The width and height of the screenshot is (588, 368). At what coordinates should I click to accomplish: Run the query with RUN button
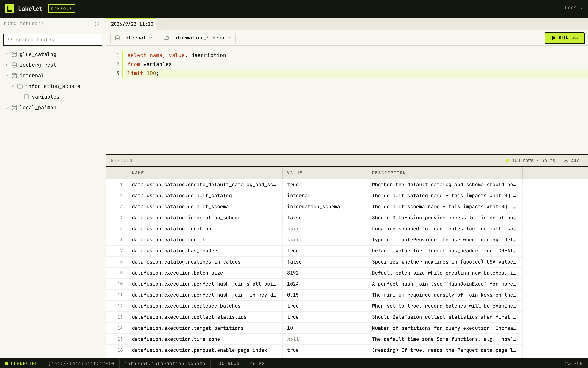[564, 38]
